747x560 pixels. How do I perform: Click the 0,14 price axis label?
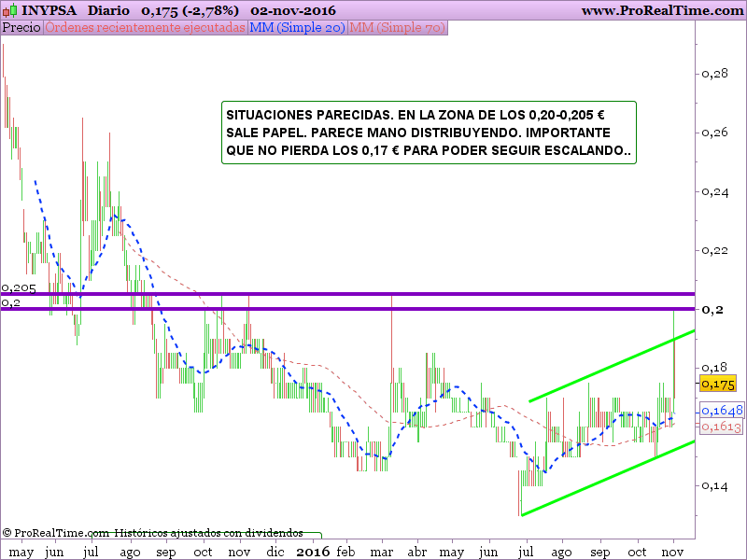click(714, 485)
